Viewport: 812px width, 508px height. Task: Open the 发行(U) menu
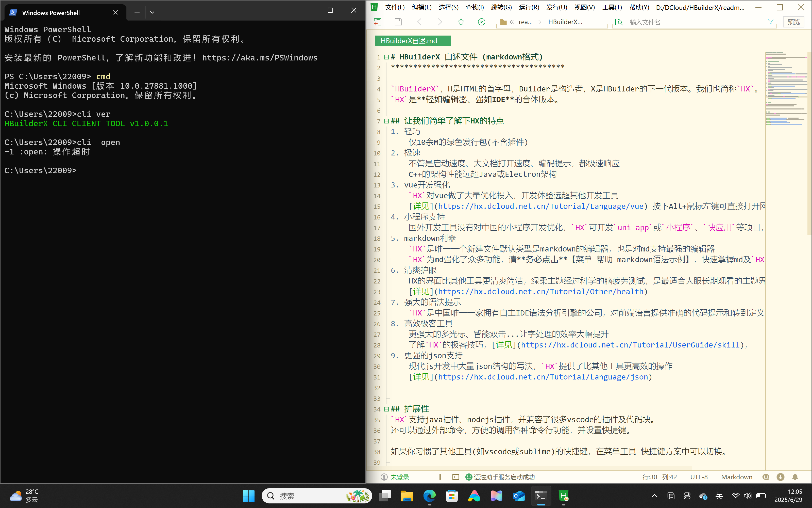[557, 7]
